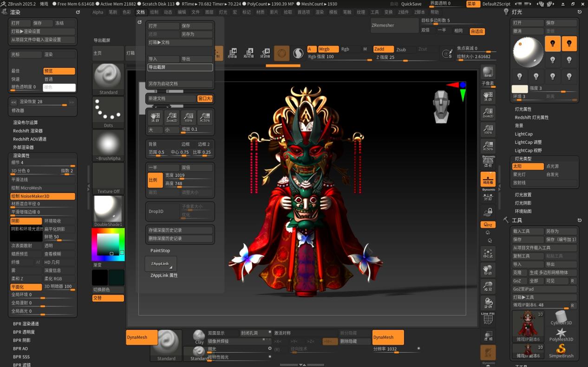Toggle 阴影 shadows in render properties
The height and width of the screenshot is (367, 588).
(26, 221)
